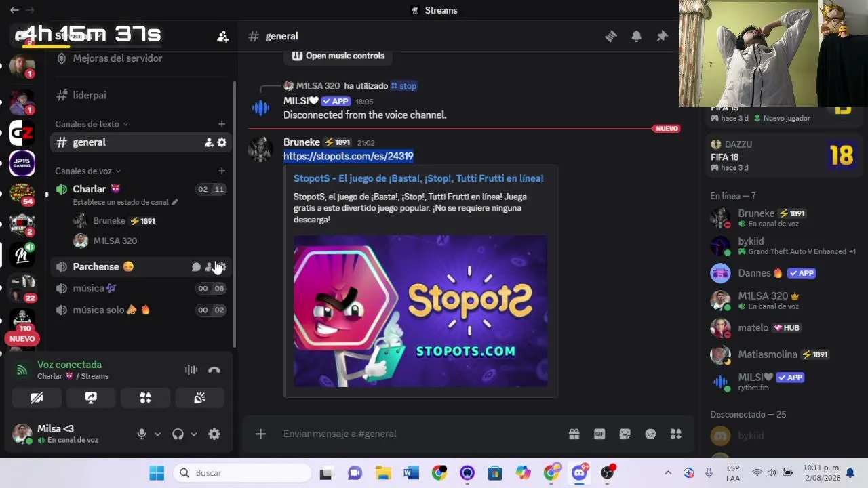868x488 pixels.
Task: Open Microsoft Store from taskbar
Action: click(x=495, y=473)
